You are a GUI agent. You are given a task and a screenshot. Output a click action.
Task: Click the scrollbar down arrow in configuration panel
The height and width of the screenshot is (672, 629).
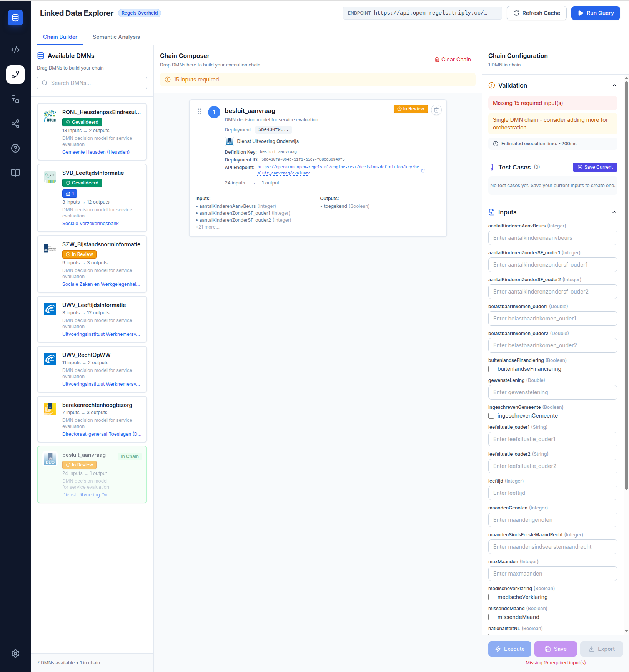(x=626, y=631)
